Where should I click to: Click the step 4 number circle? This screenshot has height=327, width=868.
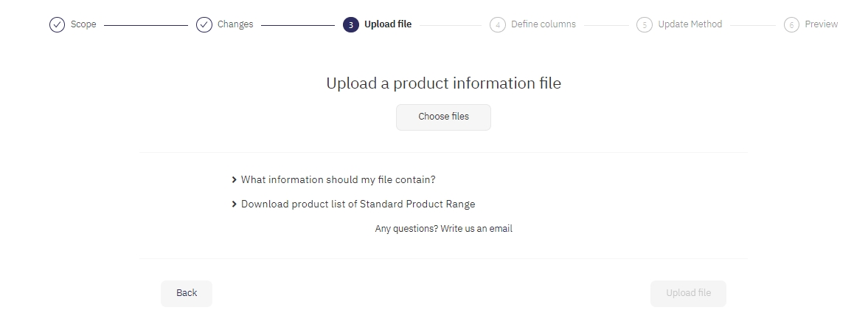tap(498, 25)
